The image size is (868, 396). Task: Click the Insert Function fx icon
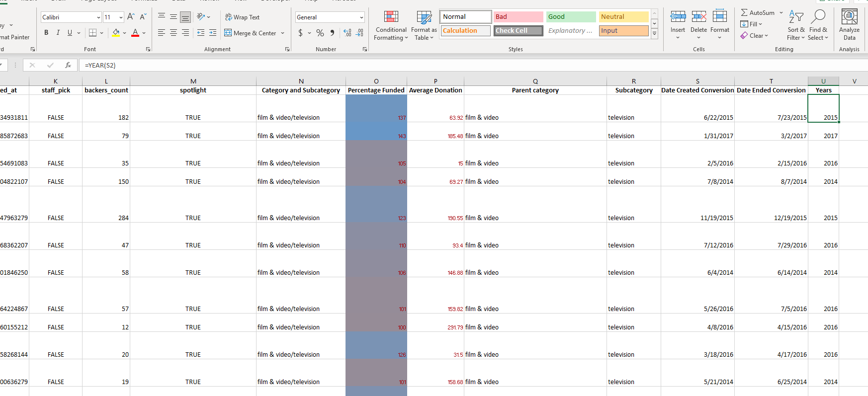pyautogui.click(x=68, y=65)
